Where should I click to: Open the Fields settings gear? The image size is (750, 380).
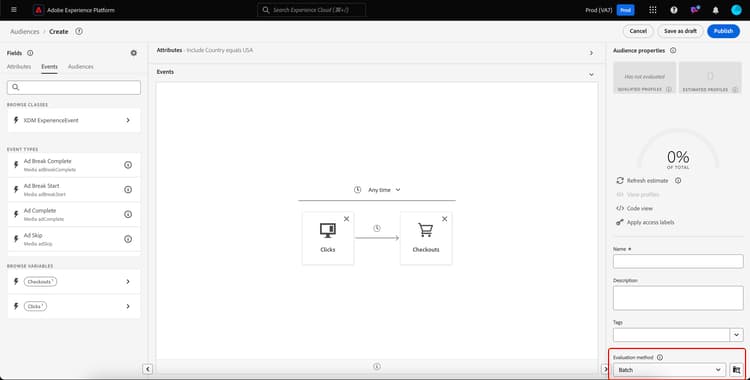pos(133,53)
